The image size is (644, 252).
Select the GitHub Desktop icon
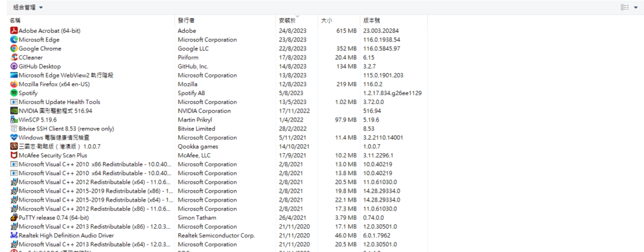[x=14, y=66]
